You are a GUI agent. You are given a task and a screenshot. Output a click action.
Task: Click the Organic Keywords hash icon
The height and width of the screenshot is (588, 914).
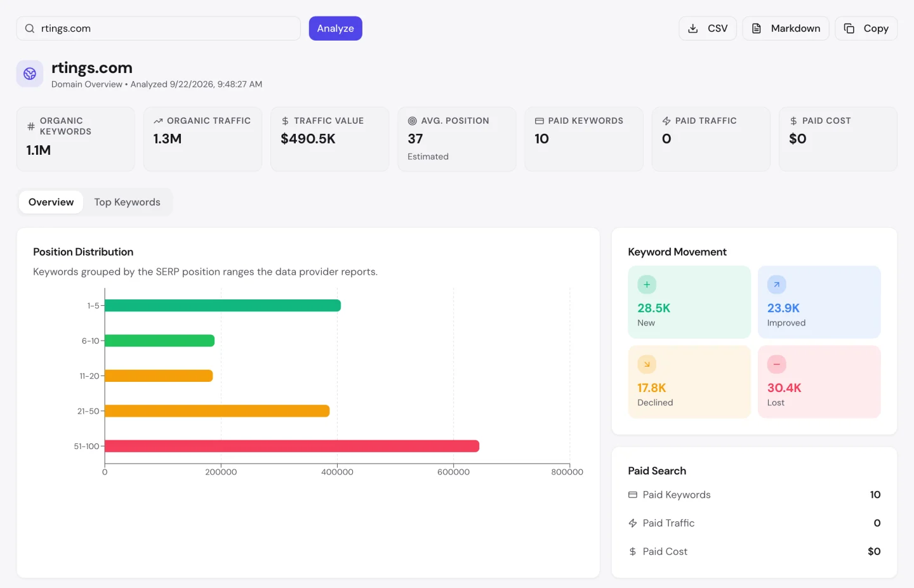click(x=31, y=126)
